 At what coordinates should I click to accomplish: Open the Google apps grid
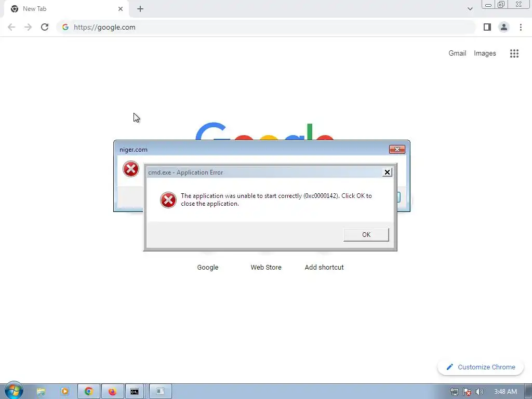coord(514,54)
